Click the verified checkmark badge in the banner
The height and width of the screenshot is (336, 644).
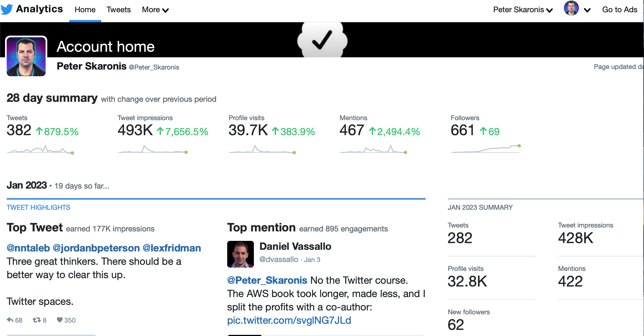(322, 40)
